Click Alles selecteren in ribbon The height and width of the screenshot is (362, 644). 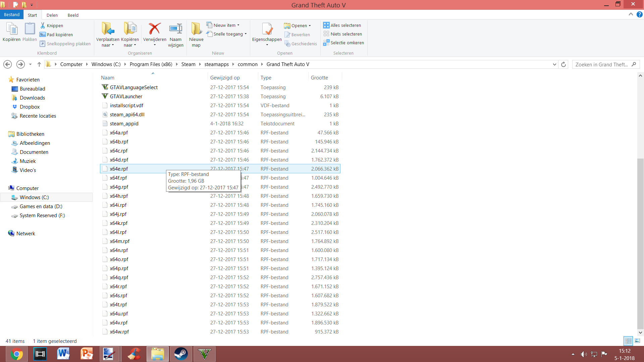click(x=342, y=25)
